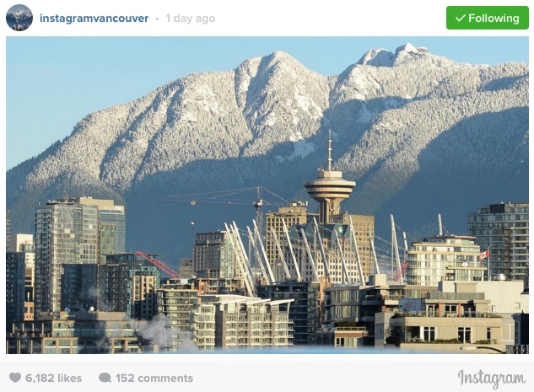Open the instagramvancouver profile avatar
Screen dimensions: 534x392
19,18
